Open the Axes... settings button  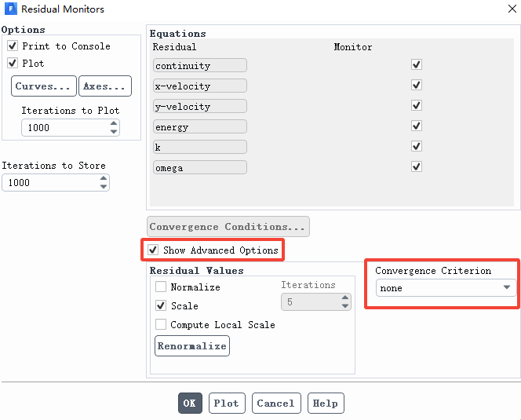tap(105, 86)
